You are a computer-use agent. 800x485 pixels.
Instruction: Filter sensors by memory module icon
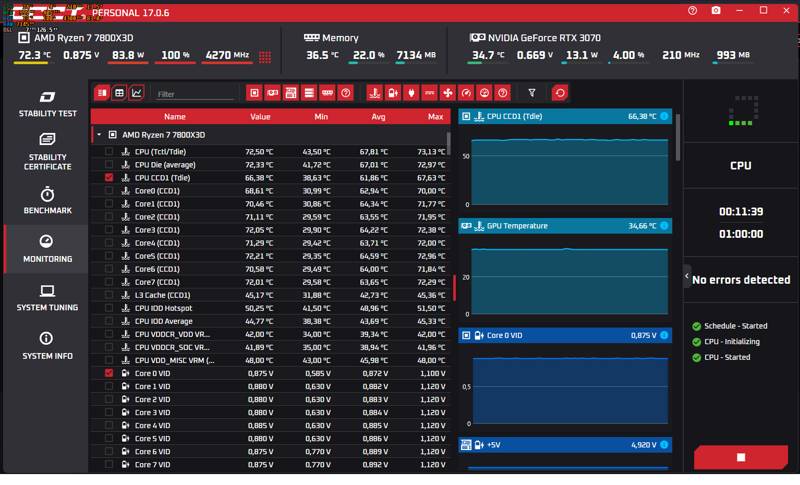coord(328,93)
